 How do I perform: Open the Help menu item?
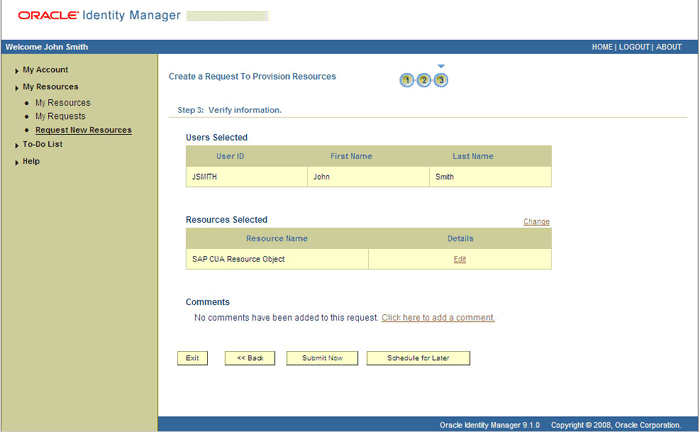point(31,161)
